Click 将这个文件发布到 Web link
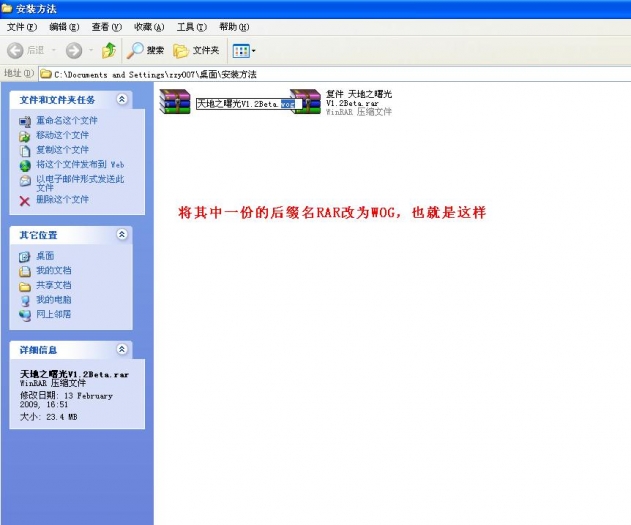This screenshot has height=525, width=631. click(x=79, y=164)
